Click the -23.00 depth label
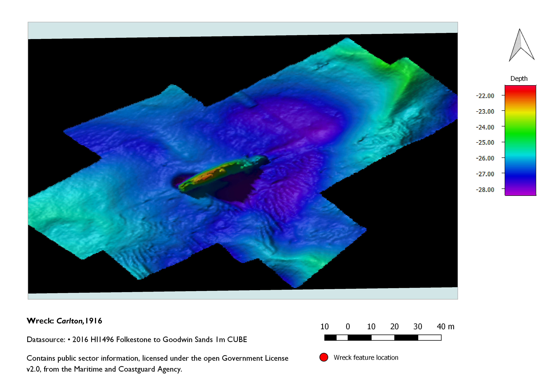 pyautogui.click(x=485, y=112)
